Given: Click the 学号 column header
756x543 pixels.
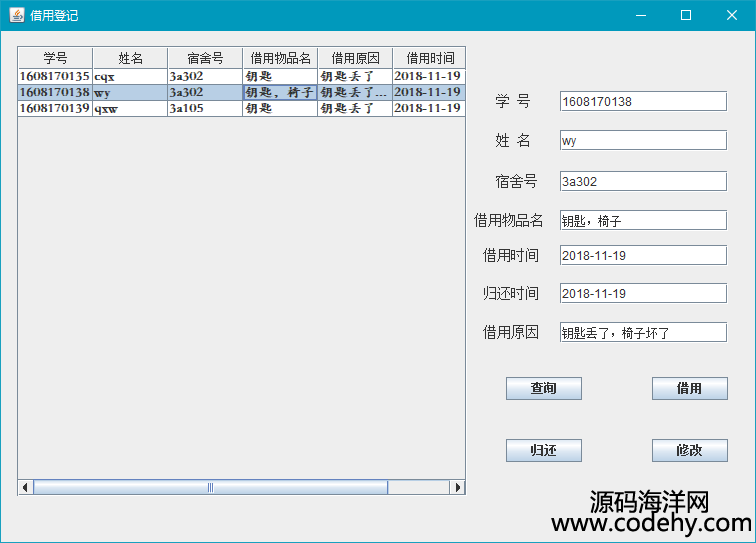Looking at the screenshot, I should (x=55, y=58).
